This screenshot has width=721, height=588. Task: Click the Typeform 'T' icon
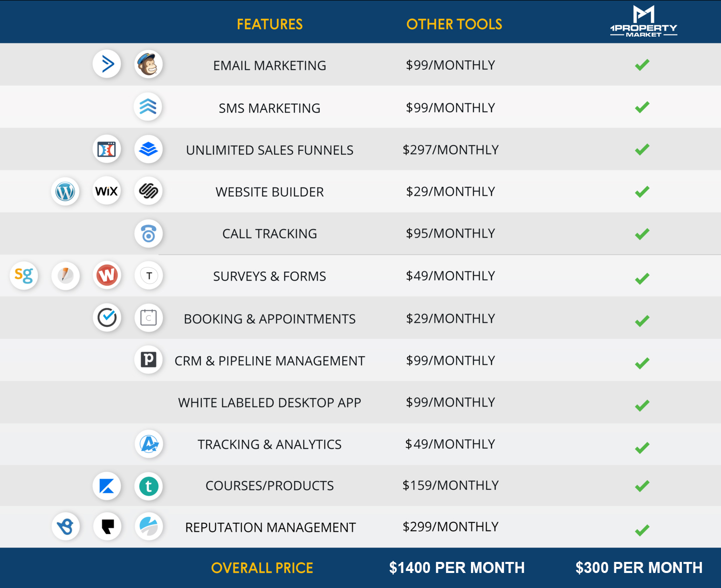tap(148, 275)
